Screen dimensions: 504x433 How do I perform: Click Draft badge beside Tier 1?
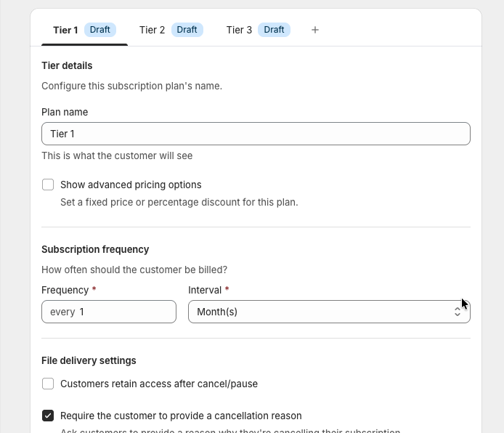pos(100,30)
